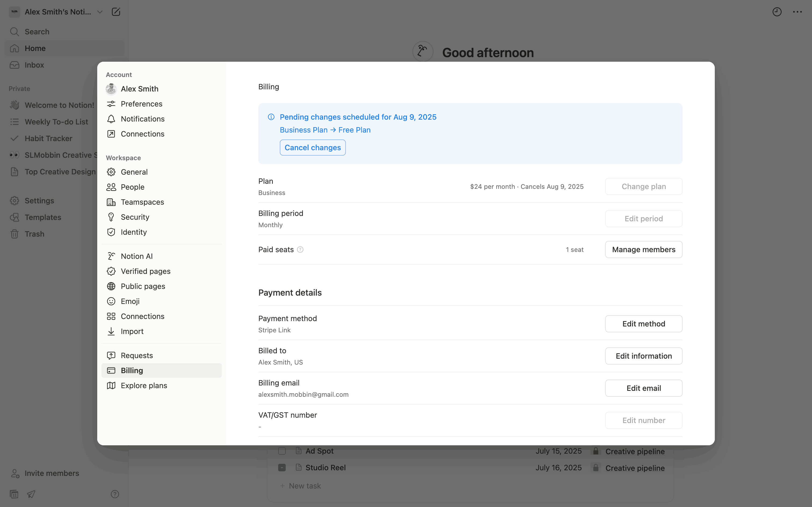Click the Notion AI face icon on Home

point(422,51)
